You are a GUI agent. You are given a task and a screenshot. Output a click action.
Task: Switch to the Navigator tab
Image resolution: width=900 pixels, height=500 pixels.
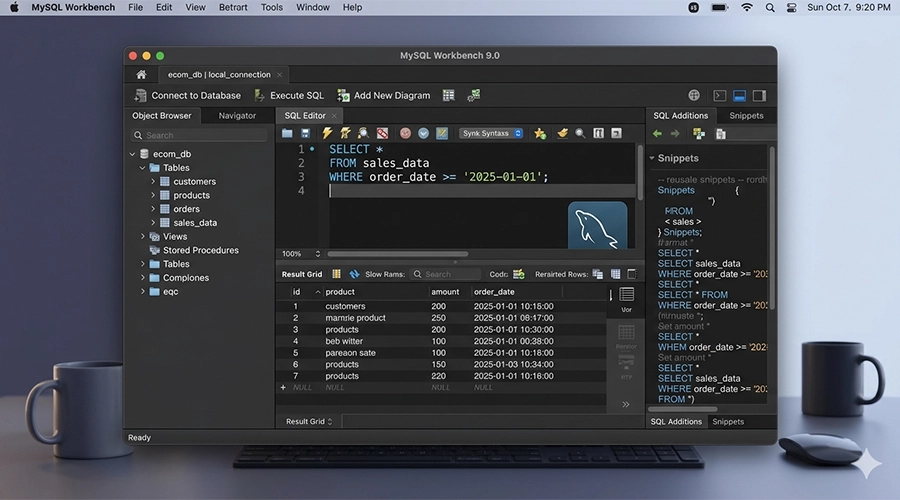237,116
